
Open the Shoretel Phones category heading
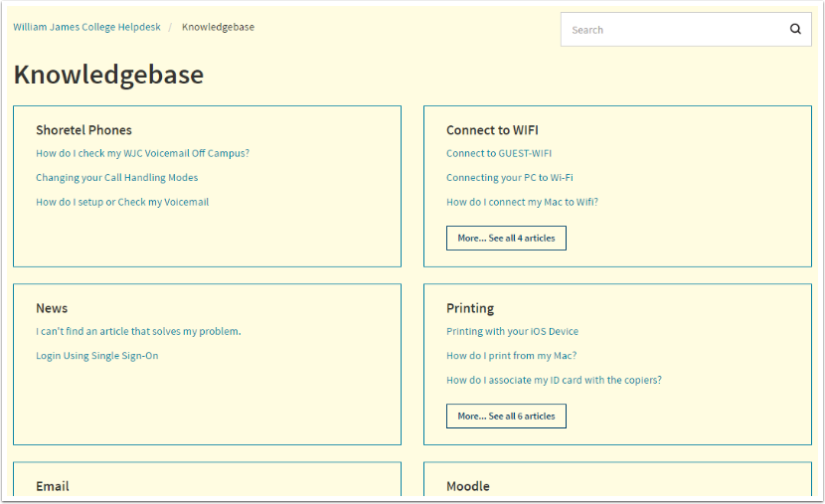(x=83, y=130)
